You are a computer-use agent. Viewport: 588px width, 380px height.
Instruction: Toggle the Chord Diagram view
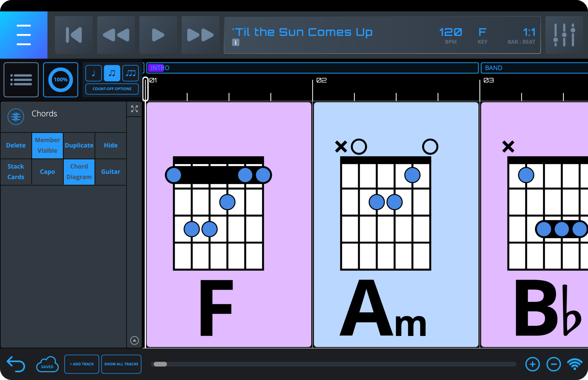pos(79,172)
